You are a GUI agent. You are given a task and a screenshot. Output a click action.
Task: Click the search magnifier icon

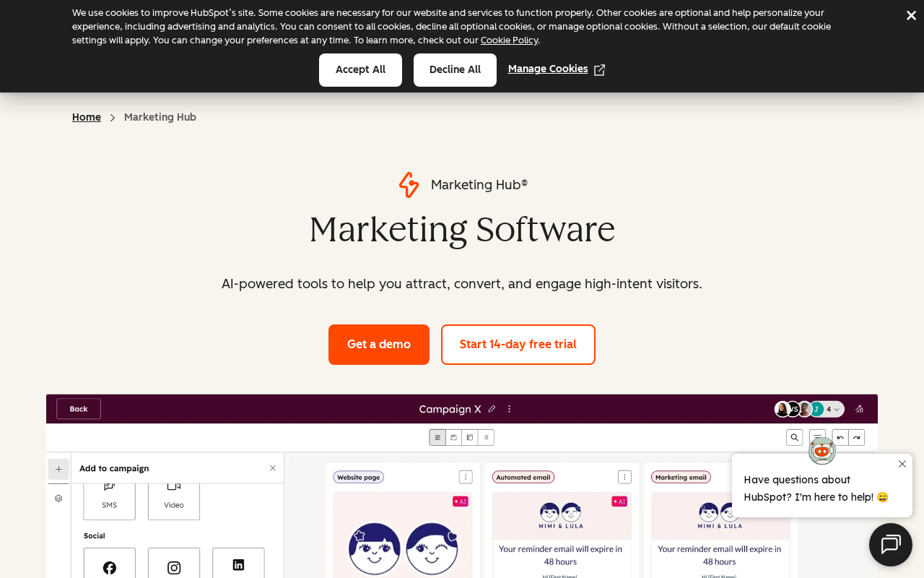(x=795, y=437)
